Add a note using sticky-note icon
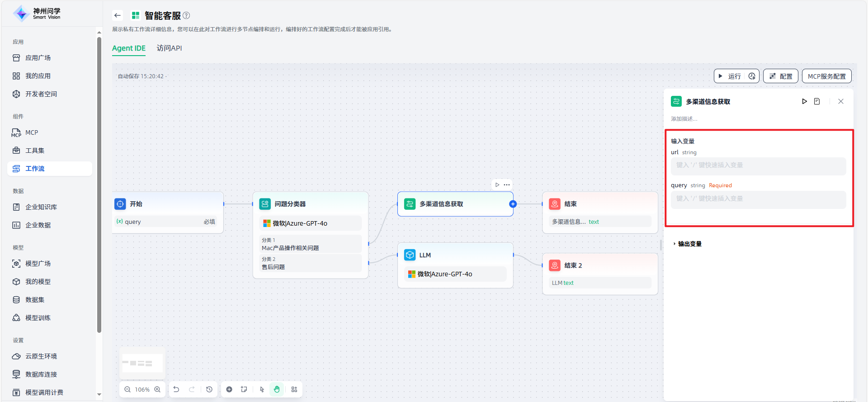This screenshot has height=402, width=868. 244,389
